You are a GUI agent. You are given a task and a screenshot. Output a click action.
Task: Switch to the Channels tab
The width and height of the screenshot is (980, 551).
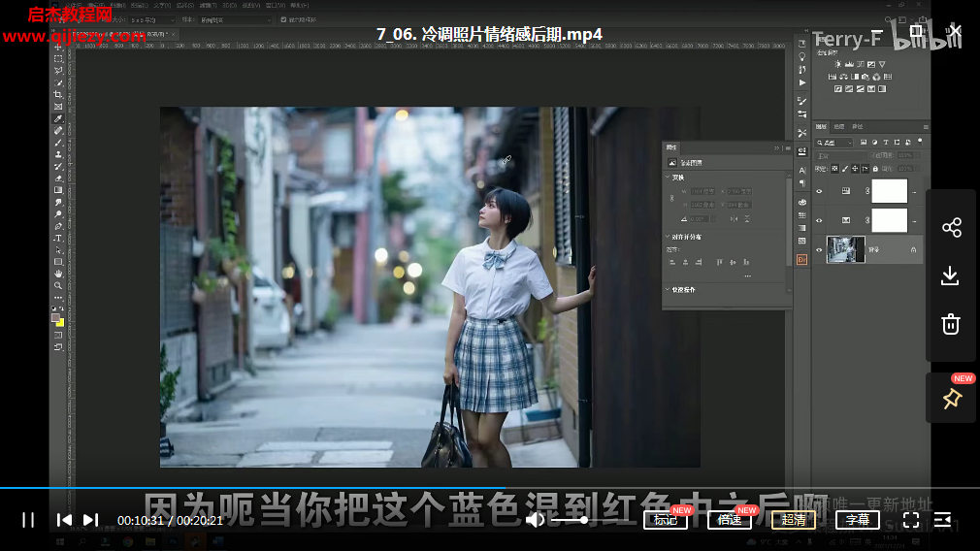pos(839,126)
